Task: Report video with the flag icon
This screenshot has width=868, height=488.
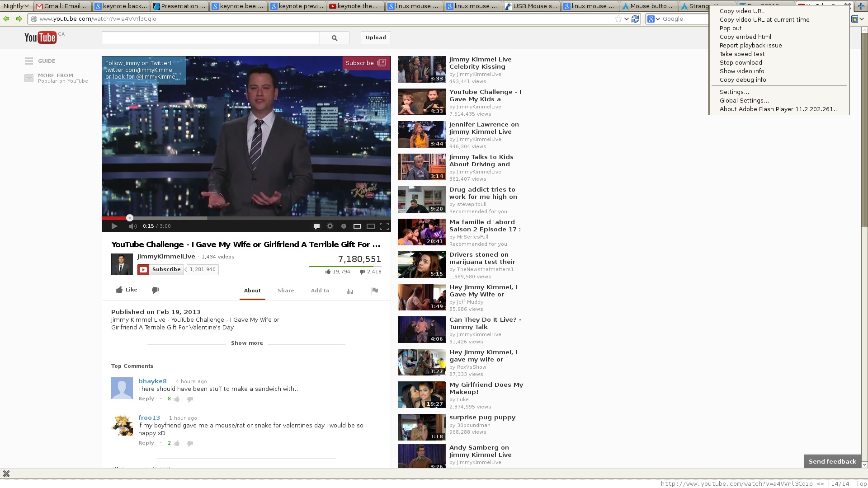Action: tap(374, 291)
